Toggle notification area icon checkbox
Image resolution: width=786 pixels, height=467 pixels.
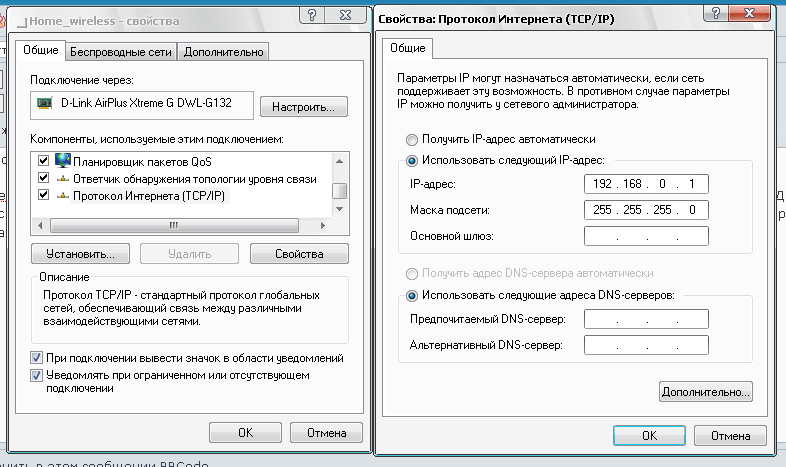pos(37,358)
